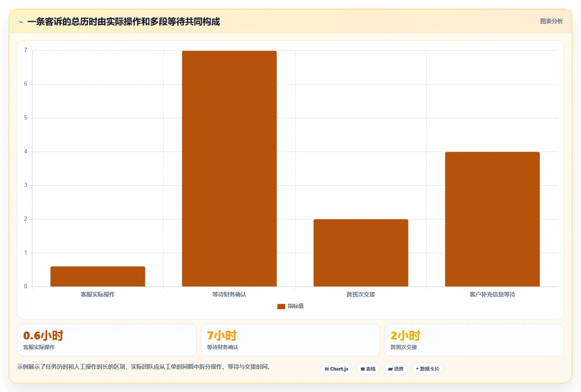Viewport: 581px width, 392px height.
Task: Click the y-axis tick label 4
Action: tap(25, 152)
